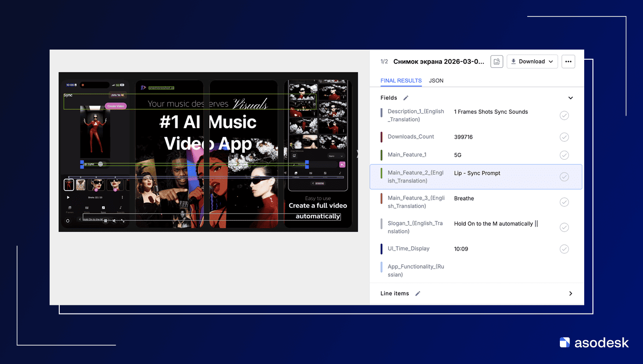
Task: Click the expand fullscreen arrows icon in the mockup
Action: coord(123,221)
